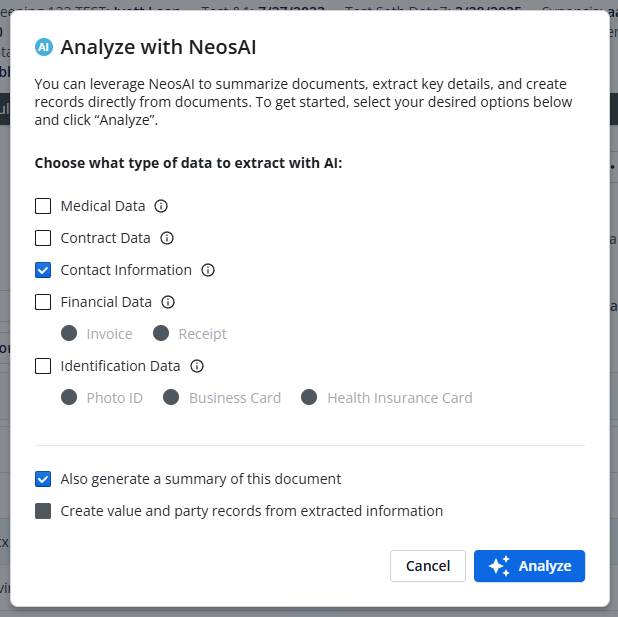Click the NeosAI logo icon in dialog header

click(x=43, y=47)
